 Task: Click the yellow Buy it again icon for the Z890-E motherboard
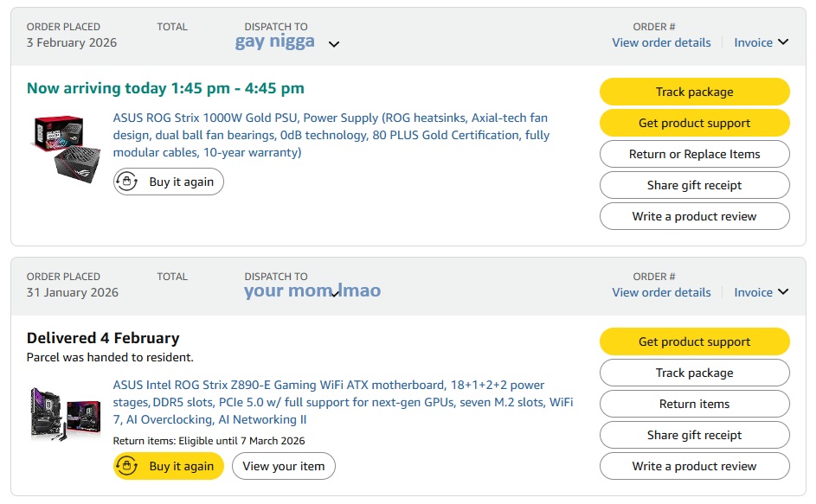127,467
